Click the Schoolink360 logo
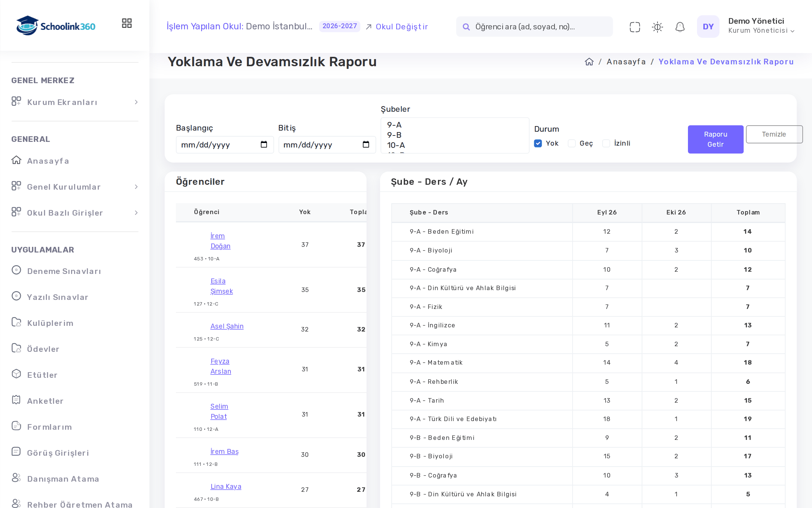This screenshot has width=812, height=508. [x=56, y=26]
